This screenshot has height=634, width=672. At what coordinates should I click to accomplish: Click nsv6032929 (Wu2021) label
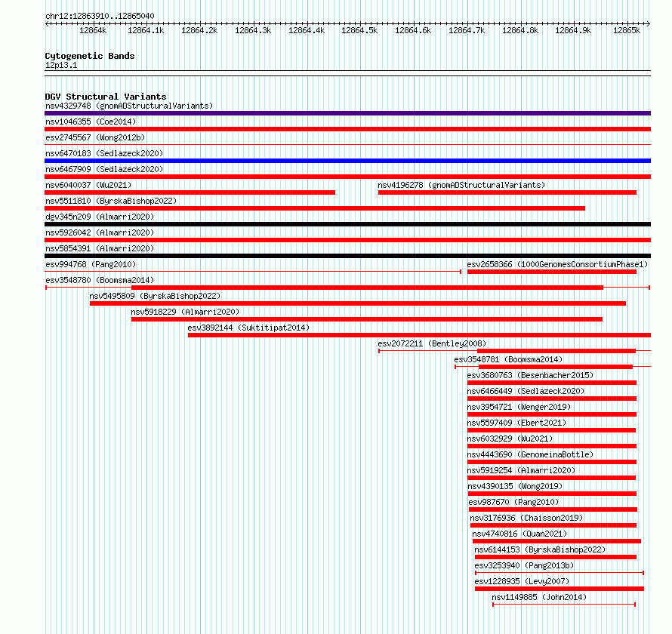tap(510, 439)
